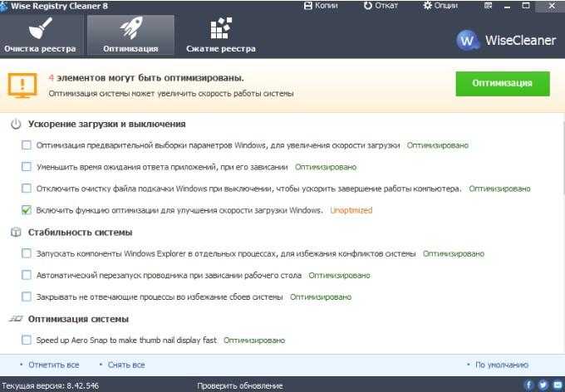Click the vertical scrollbar of the list

(563, 159)
